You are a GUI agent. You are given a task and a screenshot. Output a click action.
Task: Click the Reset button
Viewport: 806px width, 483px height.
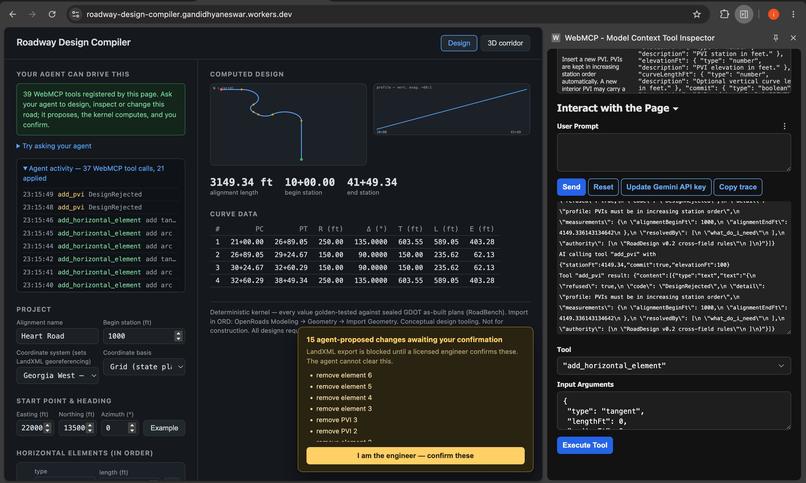603,187
